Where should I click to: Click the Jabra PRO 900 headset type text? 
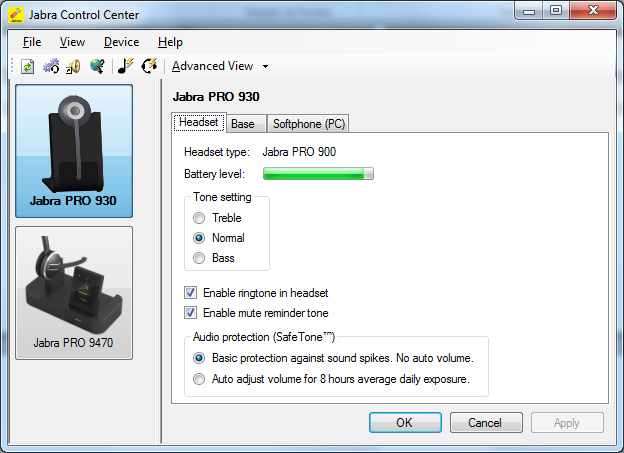coord(299,152)
